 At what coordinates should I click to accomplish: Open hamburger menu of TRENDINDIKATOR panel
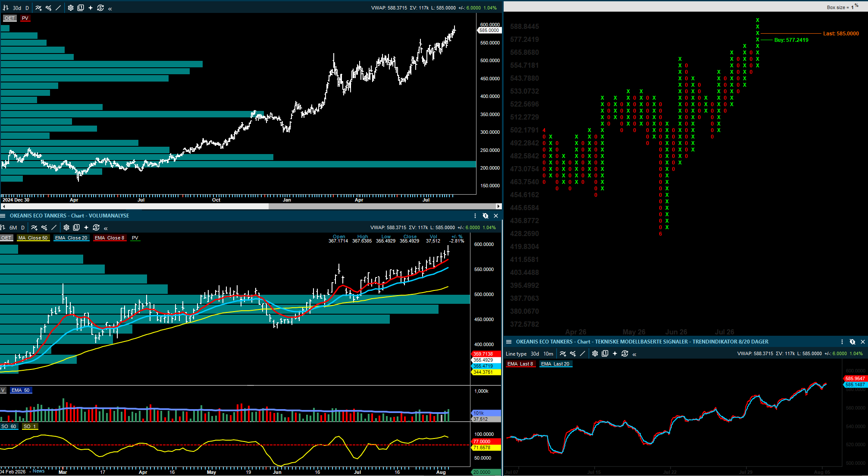click(x=509, y=342)
